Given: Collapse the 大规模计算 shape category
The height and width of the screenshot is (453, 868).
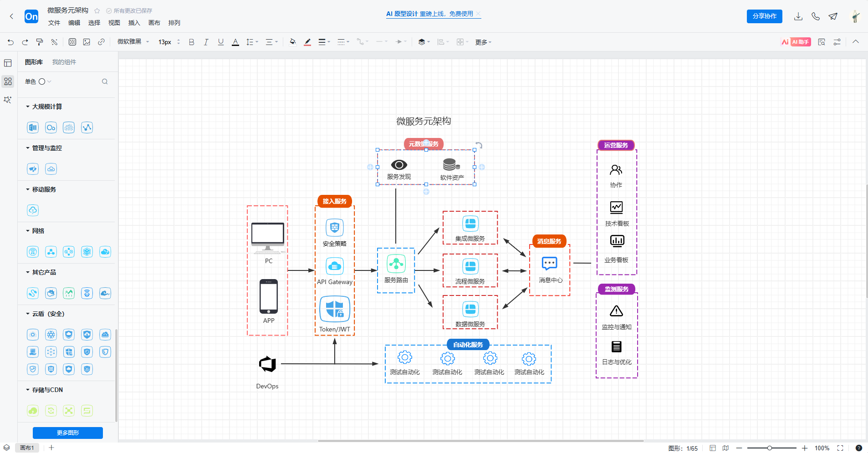Looking at the screenshot, I should (x=28, y=107).
